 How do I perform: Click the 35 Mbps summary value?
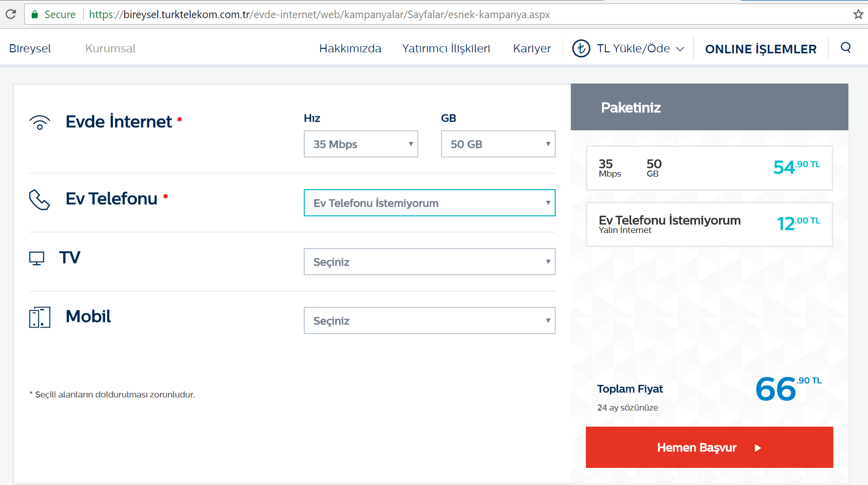[610, 168]
